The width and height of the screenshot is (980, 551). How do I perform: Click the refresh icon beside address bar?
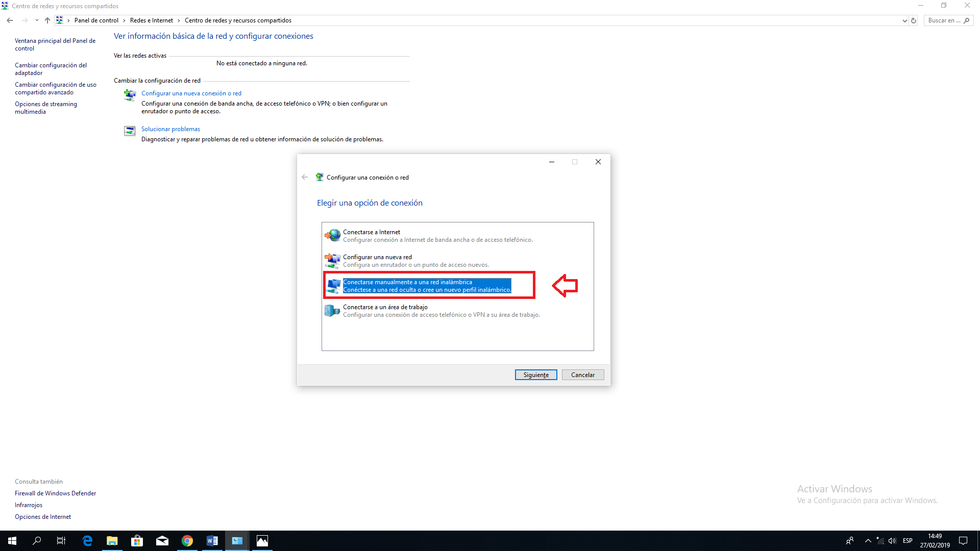click(x=914, y=20)
